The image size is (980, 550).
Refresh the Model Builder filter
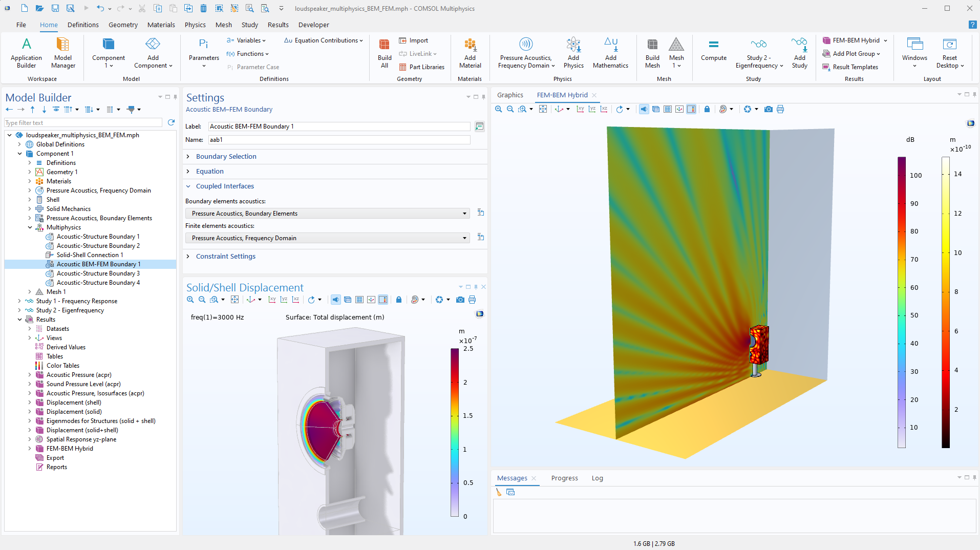(171, 122)
